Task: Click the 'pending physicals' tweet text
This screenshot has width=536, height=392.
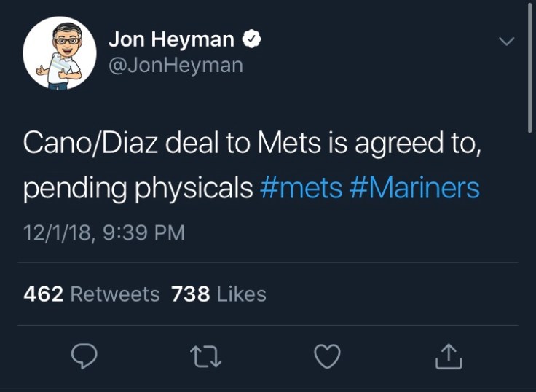Action: pyautogui.click(x=138, y=188)
